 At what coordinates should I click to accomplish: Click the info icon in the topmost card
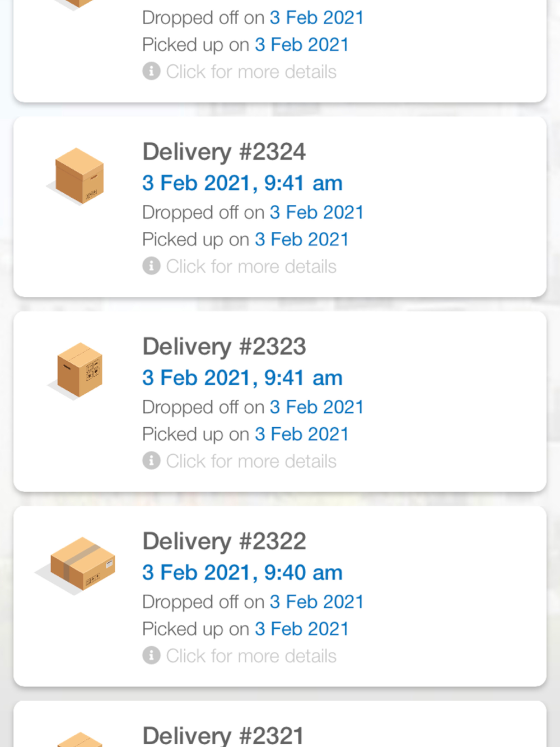click(x=151, y=71)
